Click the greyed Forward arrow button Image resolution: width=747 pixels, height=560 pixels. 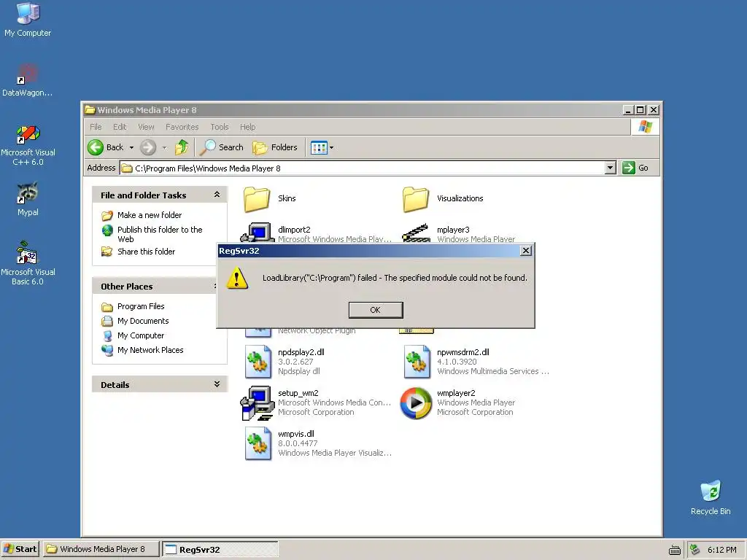click(148, 147)
